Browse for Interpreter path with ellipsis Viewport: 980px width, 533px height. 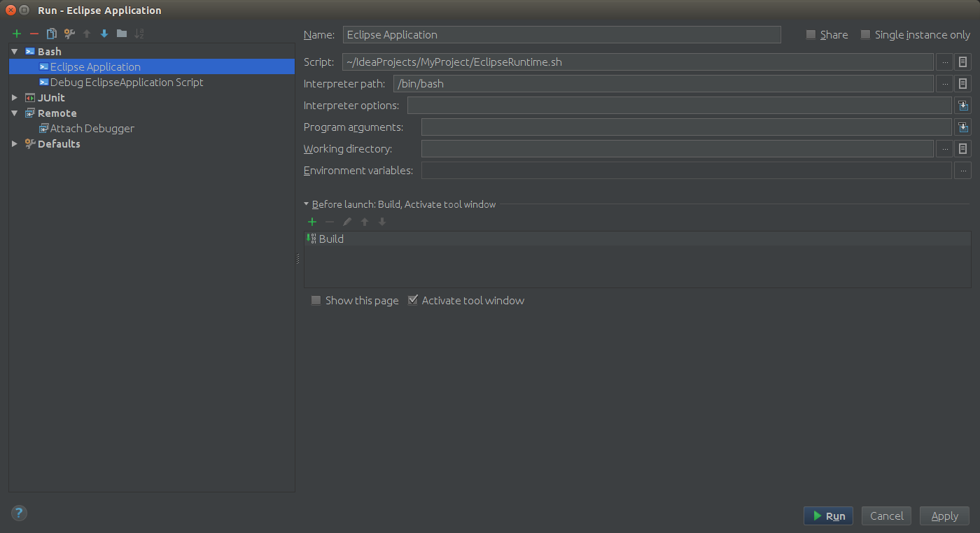coord(944,84)
